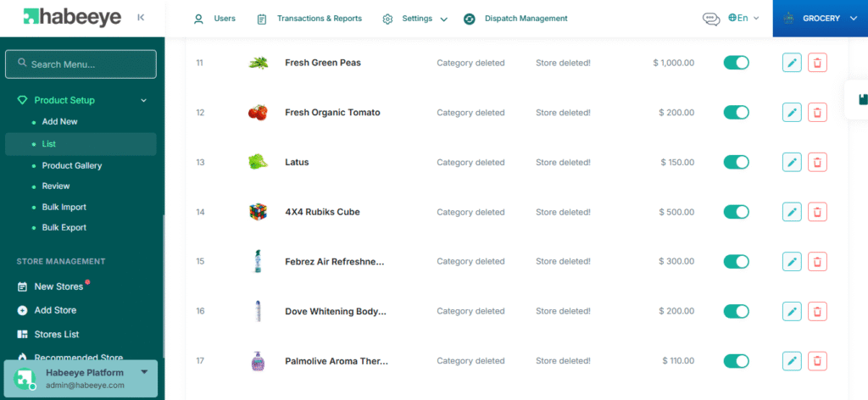
Task: Disable status toggle for Fresh Green Peas
Action: (736, 63)
